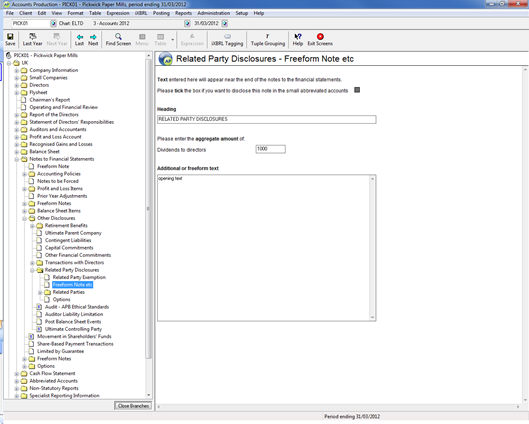Go to Last Year data
Screen dimensions: 529x424
pyautogui.click(x=32, y=39)
